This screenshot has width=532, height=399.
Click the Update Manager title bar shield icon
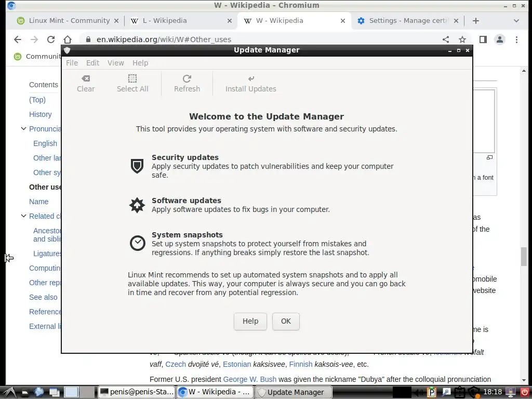click(67, 50)
